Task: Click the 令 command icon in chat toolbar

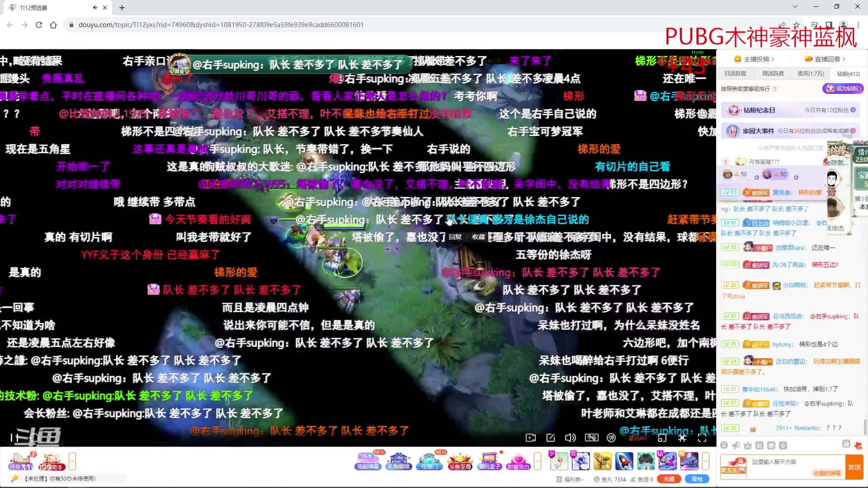Action: click(783, 446)
